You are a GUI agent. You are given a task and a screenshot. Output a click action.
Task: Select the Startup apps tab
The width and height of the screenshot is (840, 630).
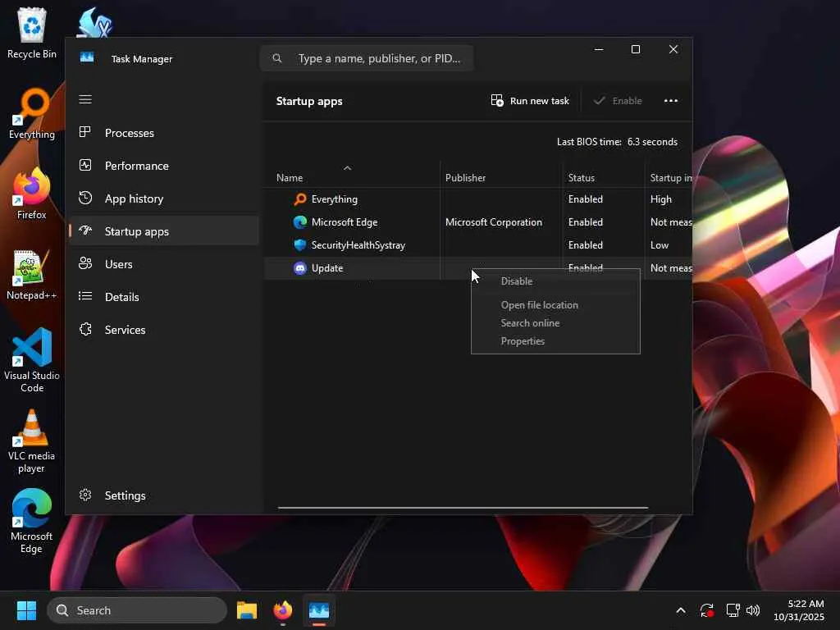[164, 231]
